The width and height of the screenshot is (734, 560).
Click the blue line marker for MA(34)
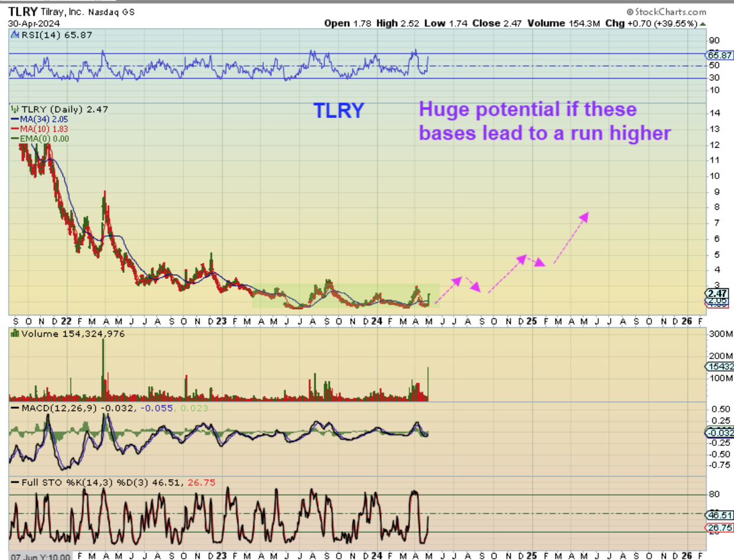pyautogui.click(x=14, y=119)
